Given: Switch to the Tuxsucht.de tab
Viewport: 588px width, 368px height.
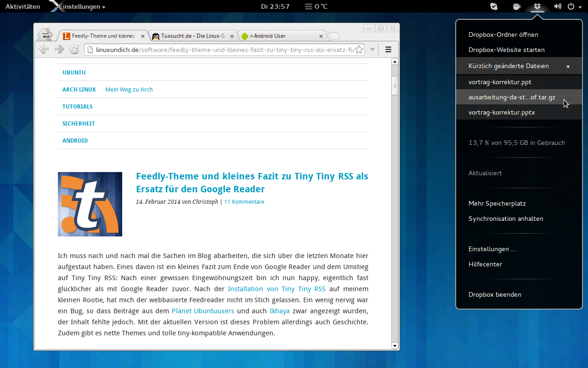Looking at the screenshot, I should pyautogui.click(x=193, y=36).
